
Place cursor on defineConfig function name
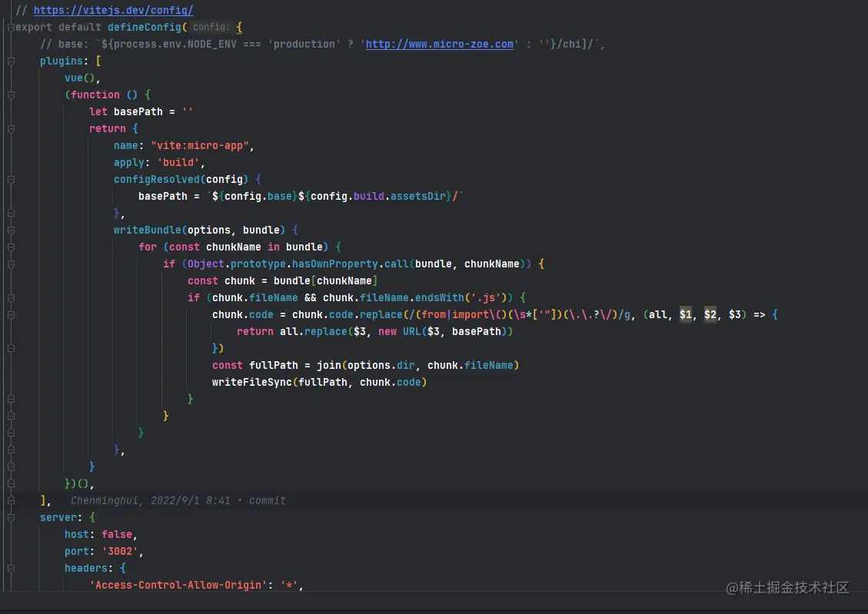coord(145,27)
